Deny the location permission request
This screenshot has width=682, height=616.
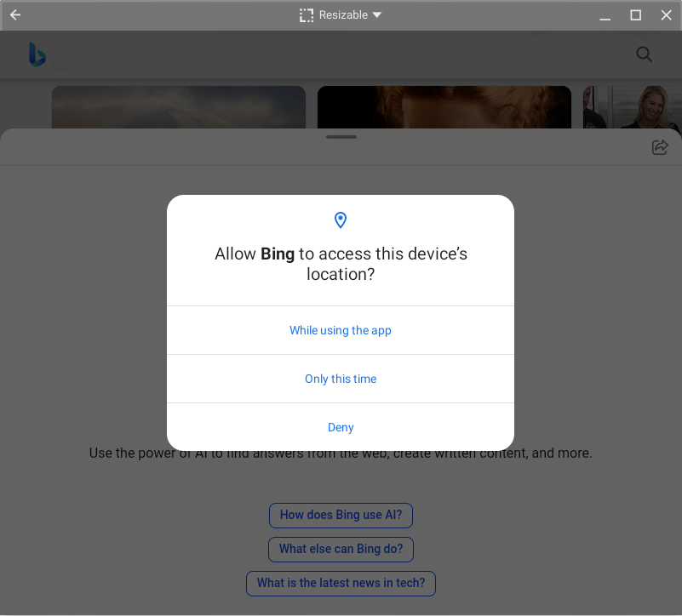tap(341, 427)
